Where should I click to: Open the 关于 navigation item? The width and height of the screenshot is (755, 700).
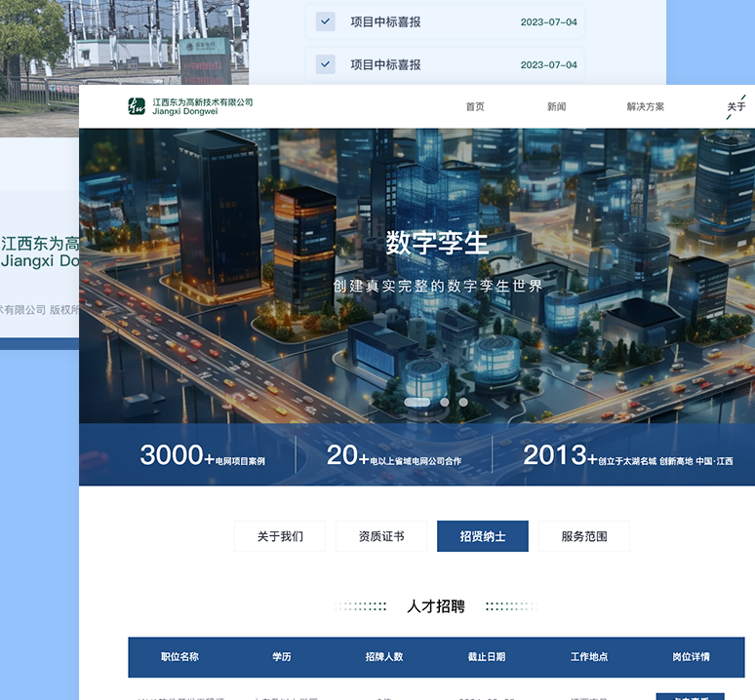(736, 107)
